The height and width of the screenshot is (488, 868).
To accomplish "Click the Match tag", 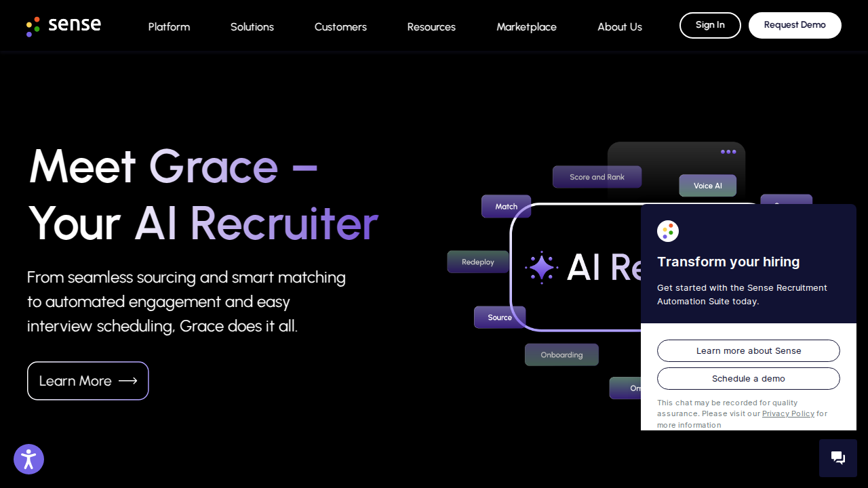I will pos(507,207).
